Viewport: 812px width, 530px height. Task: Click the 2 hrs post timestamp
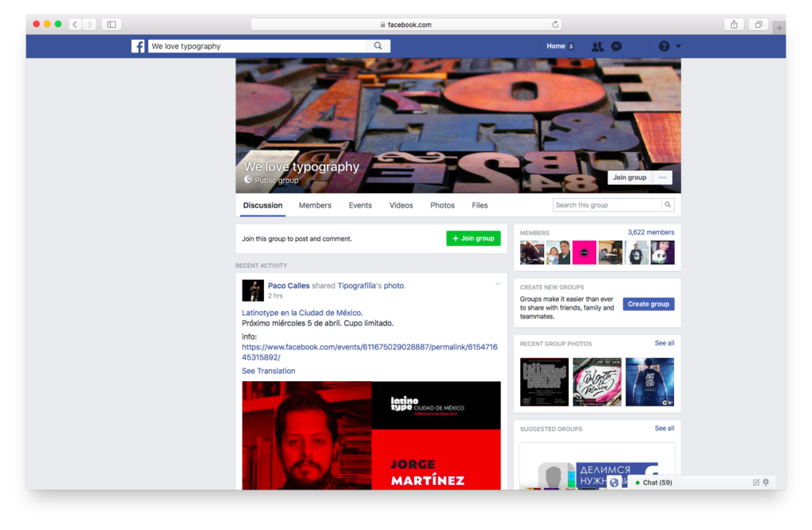[275, 296]
